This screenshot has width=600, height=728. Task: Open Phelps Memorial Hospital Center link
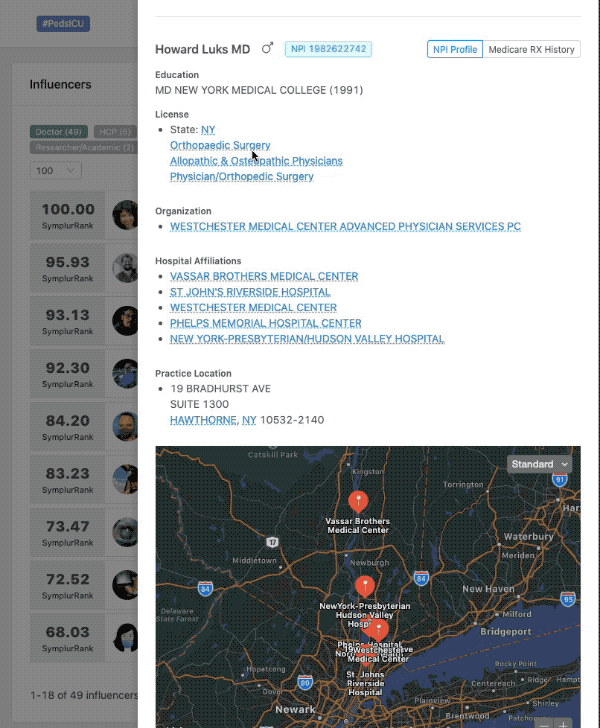pyautogui.click(x=266, y=323)
